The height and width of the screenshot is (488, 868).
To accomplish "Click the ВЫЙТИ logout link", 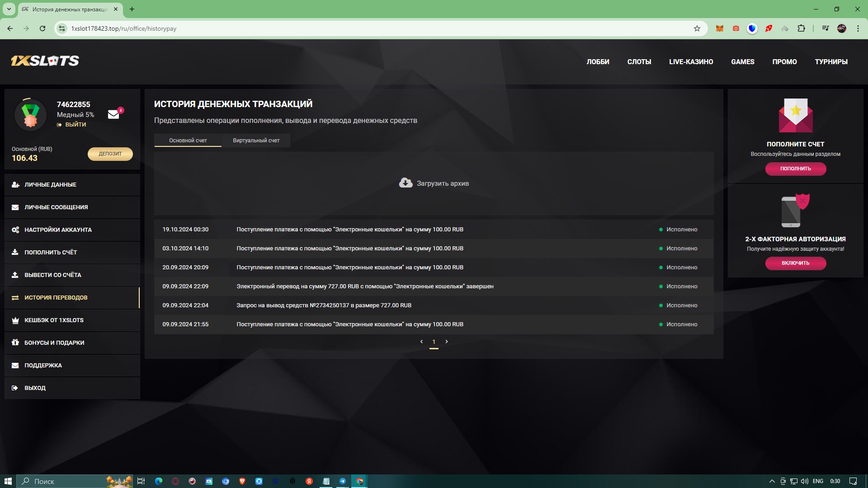I will coord(75,125).
